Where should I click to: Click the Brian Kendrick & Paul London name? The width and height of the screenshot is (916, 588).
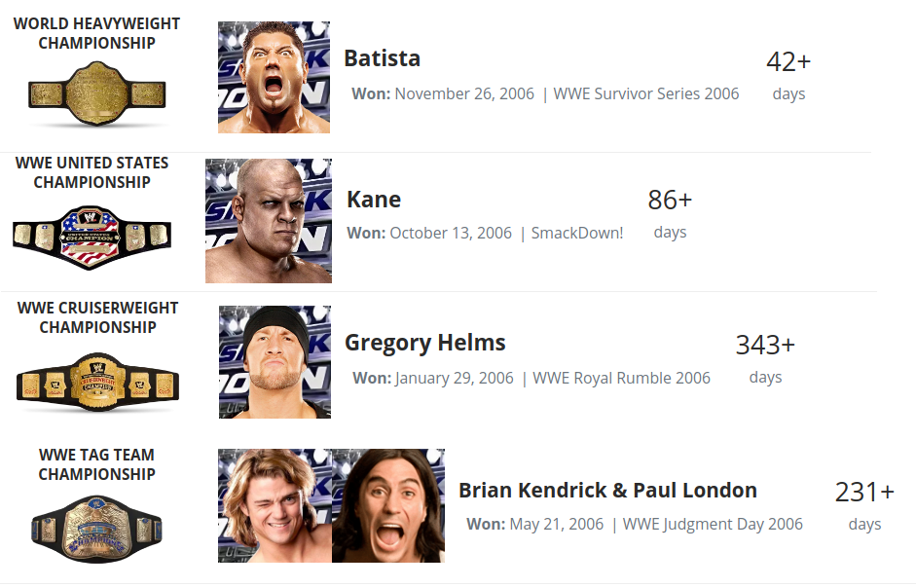pos(607,490)
